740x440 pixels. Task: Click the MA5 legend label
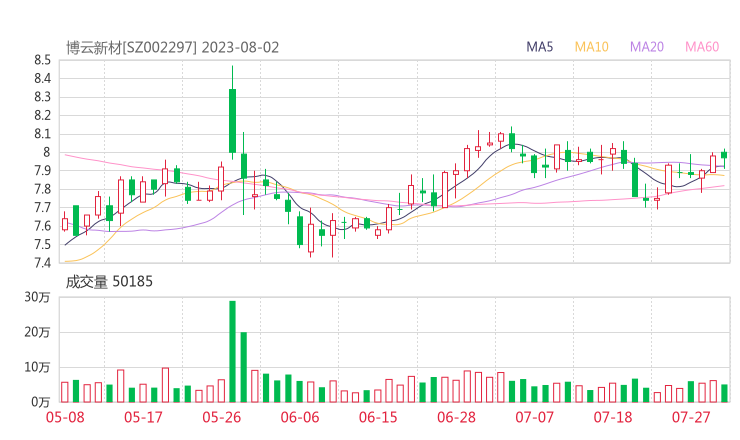click(x=539, y=47)
